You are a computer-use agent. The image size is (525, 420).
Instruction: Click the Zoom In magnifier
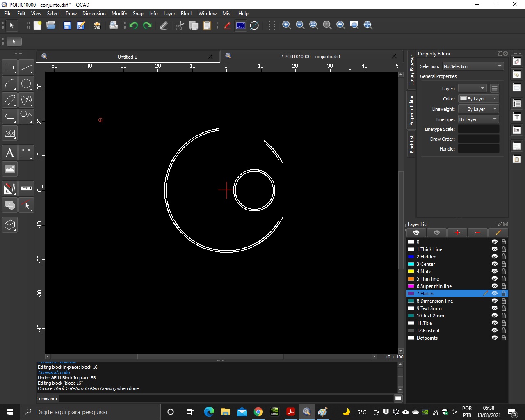pyautogui.click(x=287, y=25)
